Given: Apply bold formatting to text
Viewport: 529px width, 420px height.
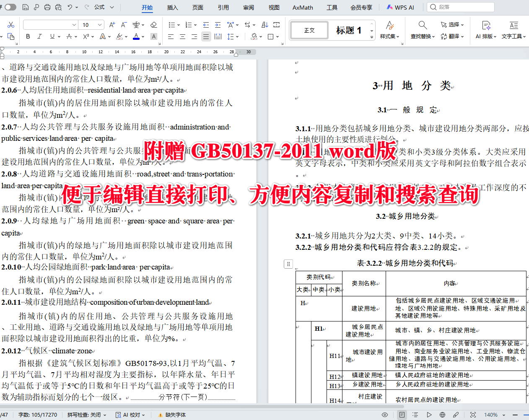Looking at the screenshot, I should click(28, 36).
